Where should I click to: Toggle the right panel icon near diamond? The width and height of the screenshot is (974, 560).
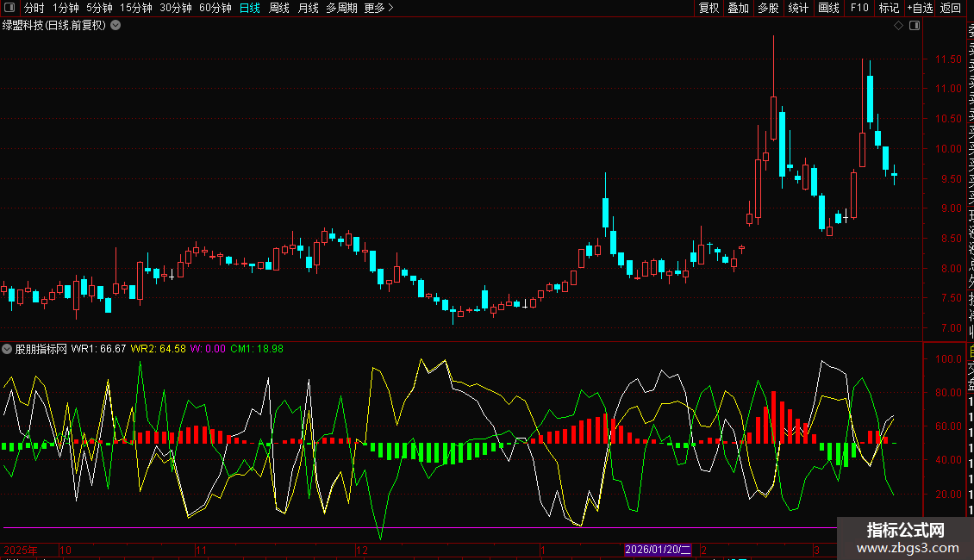tap(915, 26)
